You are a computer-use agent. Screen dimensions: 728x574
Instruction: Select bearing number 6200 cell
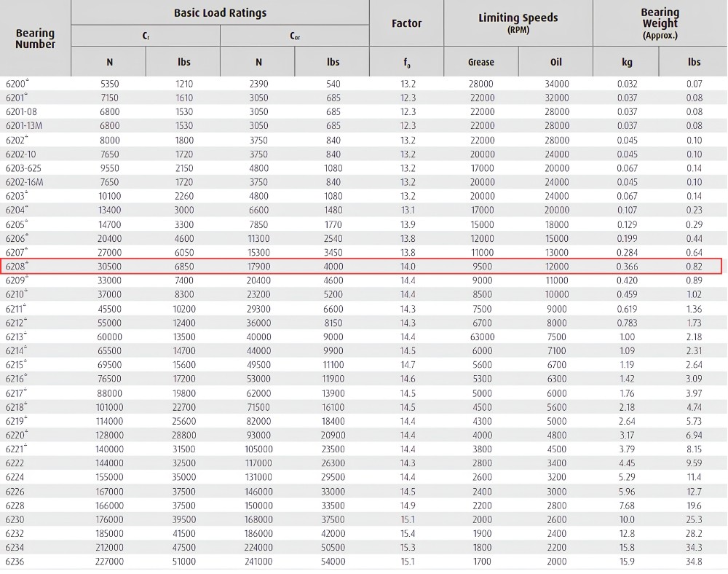(17, 84)
